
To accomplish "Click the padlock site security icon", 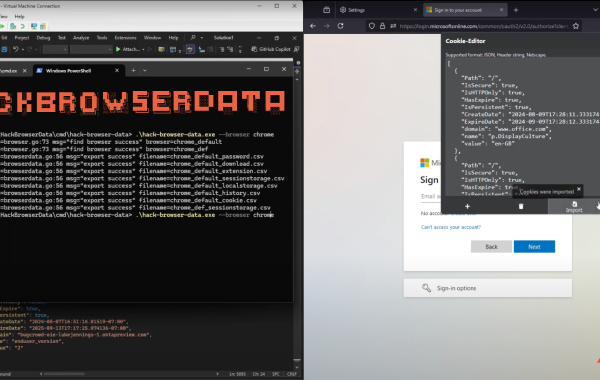I will click(382, 26).
